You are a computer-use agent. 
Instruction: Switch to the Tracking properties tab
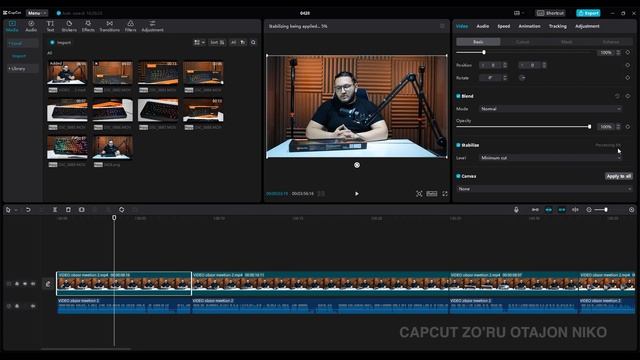click(558, 26)
